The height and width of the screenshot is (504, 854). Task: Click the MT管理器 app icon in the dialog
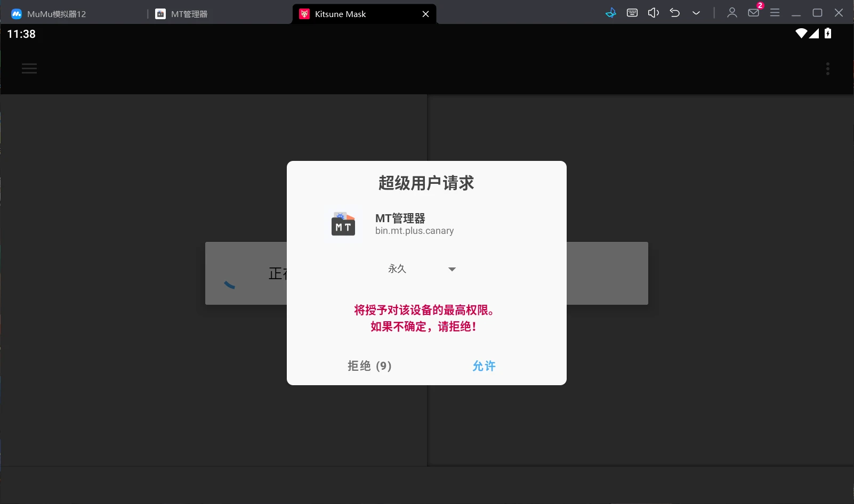[343, 224]
